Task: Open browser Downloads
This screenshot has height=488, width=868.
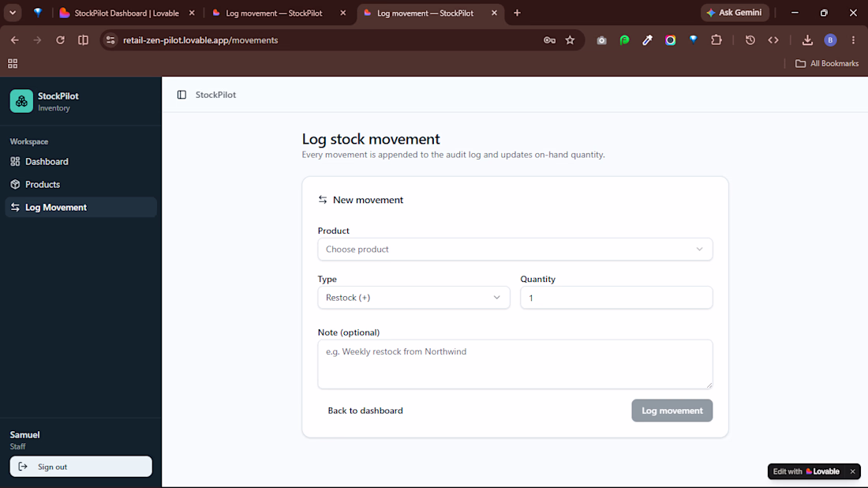Action: 808,40
